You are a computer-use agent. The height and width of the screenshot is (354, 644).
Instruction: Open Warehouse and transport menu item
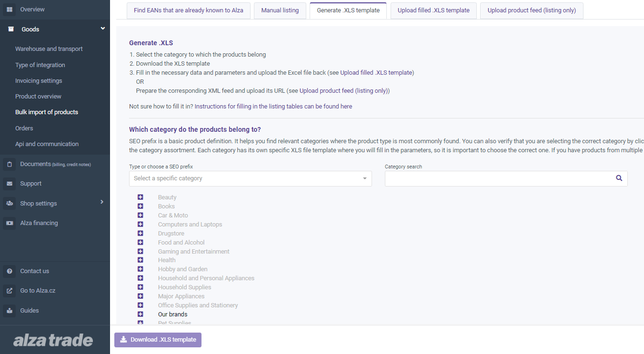point(49,49)
